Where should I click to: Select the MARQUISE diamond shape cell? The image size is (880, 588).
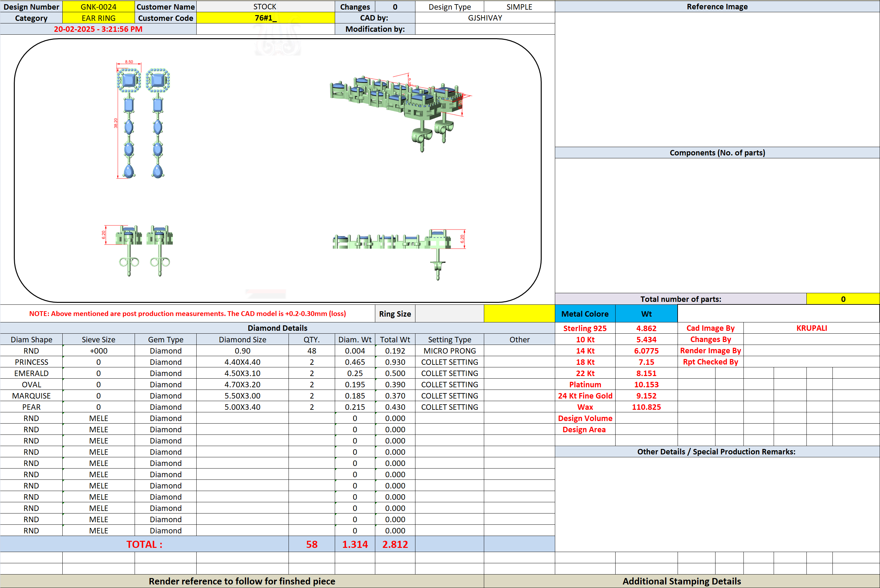pos(31,396)
